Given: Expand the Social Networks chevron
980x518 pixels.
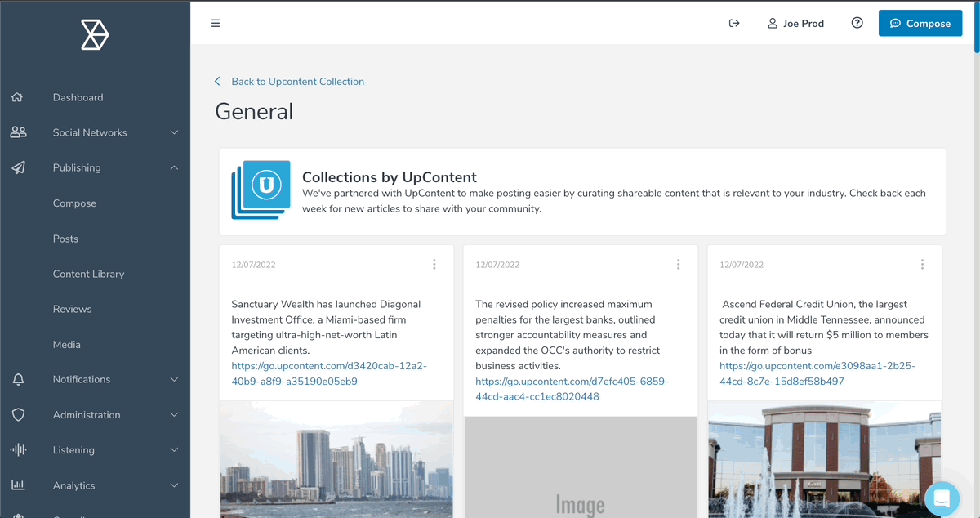Looking at the screenshot, I should coord(175,132).
